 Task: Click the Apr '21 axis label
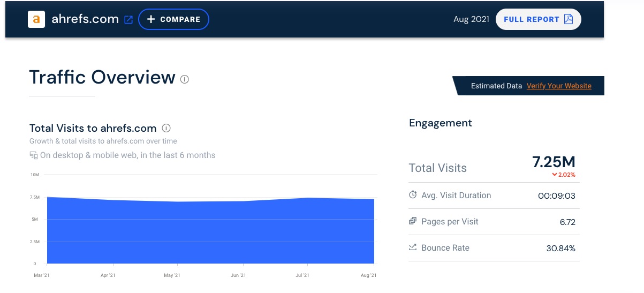(108, 275)
